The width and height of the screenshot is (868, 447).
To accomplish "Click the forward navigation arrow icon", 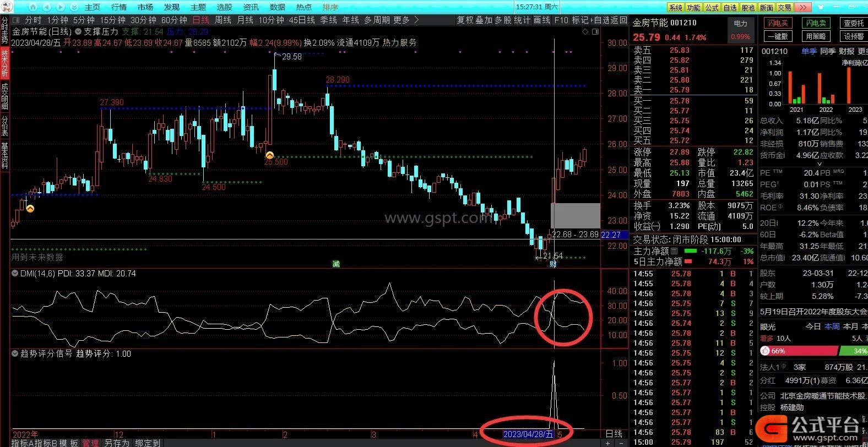I will click(x=61, y=7).
